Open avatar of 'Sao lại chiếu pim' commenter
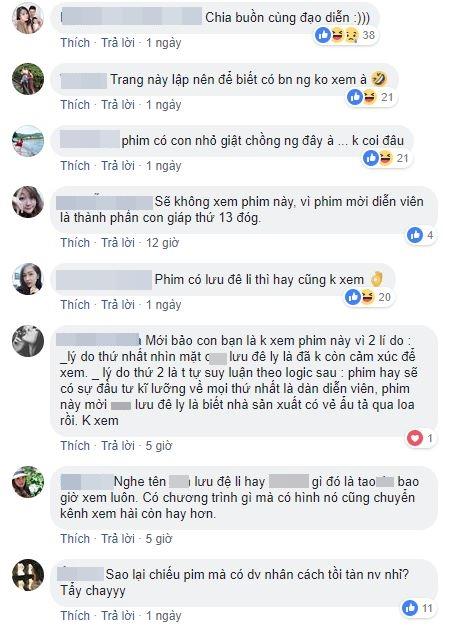The height and width of the screenshot is (635, 460). [x=28, y=575]
